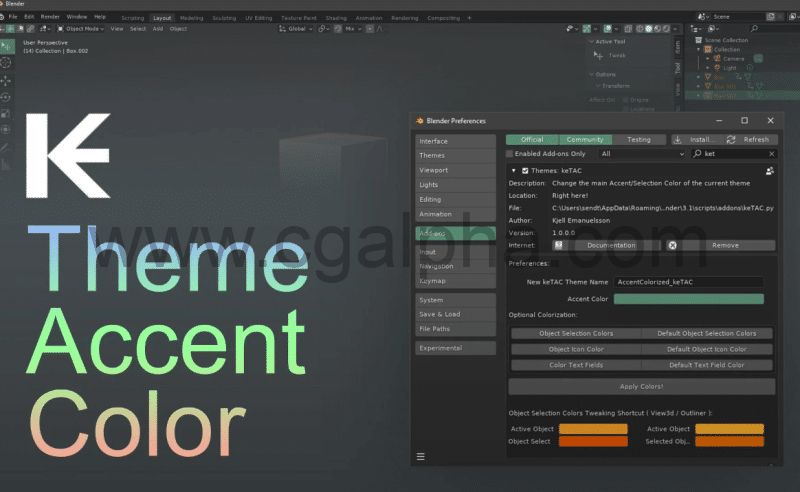Select the Tweak select tool in toolbar
The height and width of the screenshot is (492, 800).
point(7,46)
